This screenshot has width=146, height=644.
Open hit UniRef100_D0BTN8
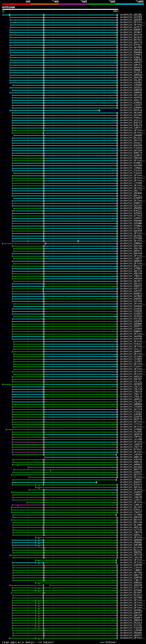[131, 565]
